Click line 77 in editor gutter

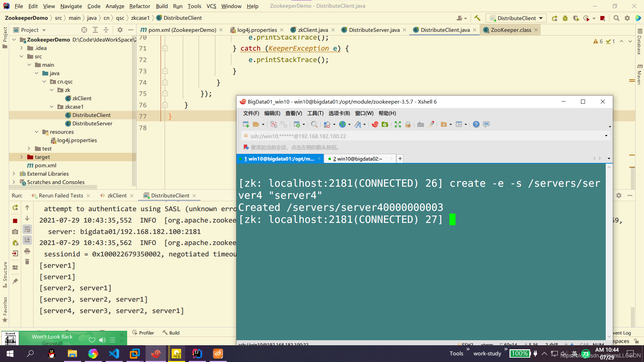(x=143, y=116)
